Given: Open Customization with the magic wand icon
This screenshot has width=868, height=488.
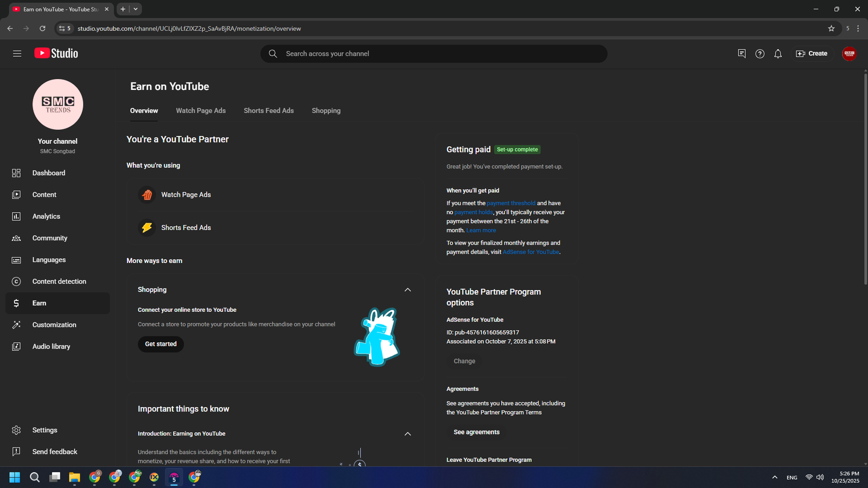Looking at the screenshot, I should [16, 325].
